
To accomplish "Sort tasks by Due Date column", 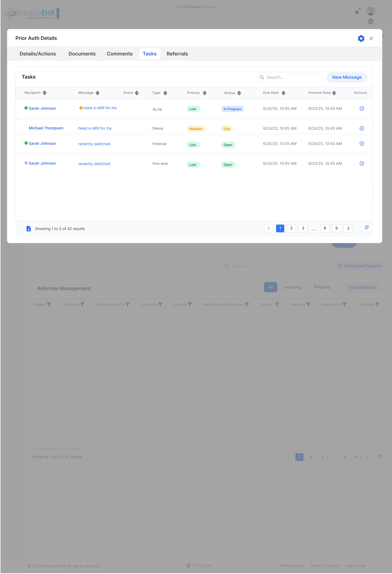I will coord(284,93).
